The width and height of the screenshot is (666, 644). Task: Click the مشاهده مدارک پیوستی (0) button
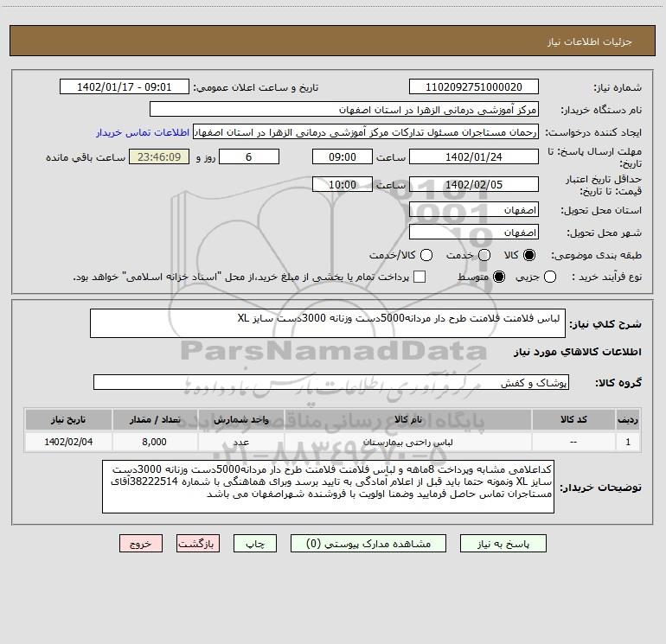(x=368, y=544)
